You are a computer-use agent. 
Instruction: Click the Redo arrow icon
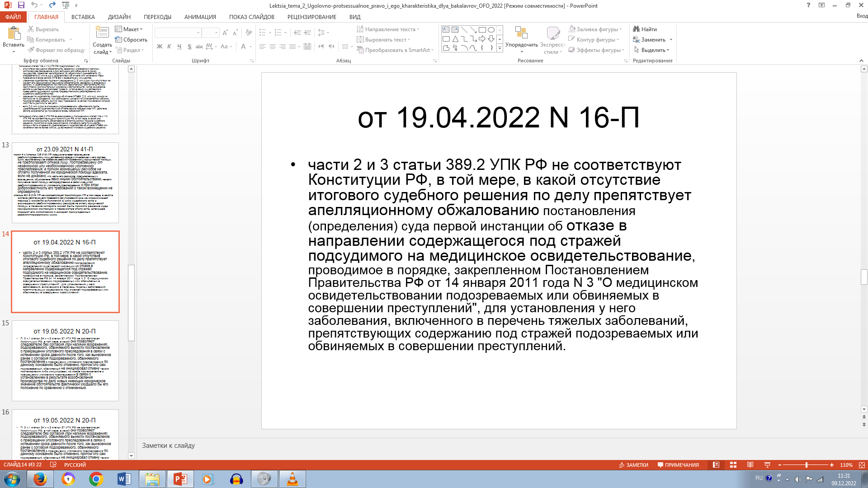tap(52, 5)
